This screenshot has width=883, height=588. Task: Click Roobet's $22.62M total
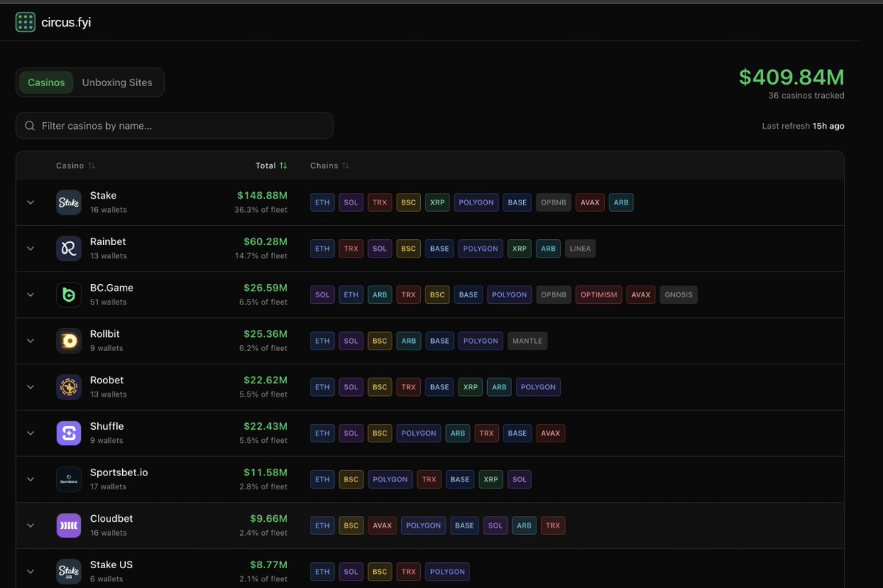click(x=266, y=380)
